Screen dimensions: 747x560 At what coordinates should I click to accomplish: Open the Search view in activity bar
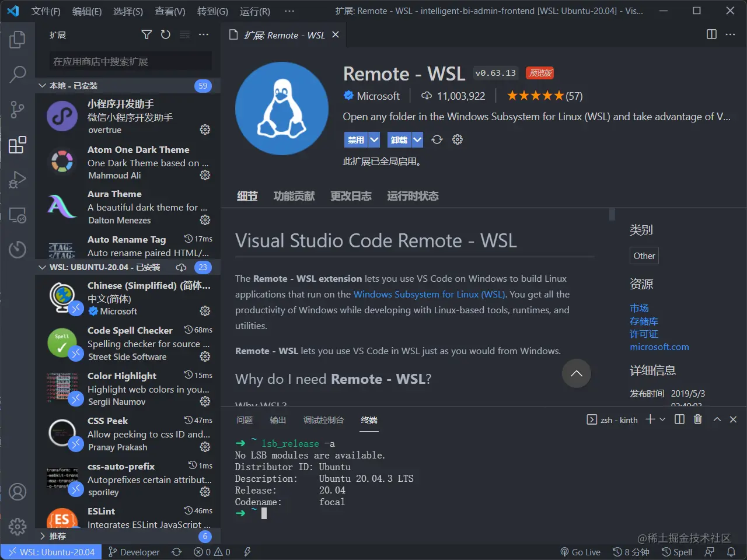tap(18, 74)
